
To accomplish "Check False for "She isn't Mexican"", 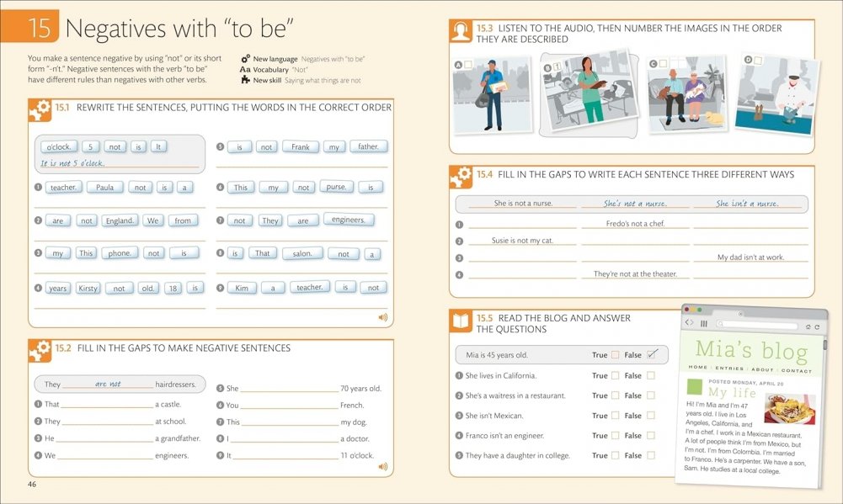I will 650,416.
